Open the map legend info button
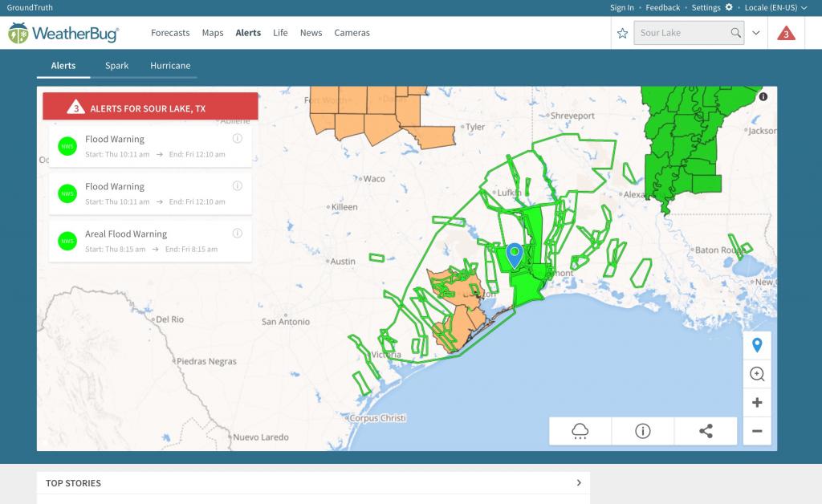Viewport: 822px width, 504px height. (x=642, y=431)
